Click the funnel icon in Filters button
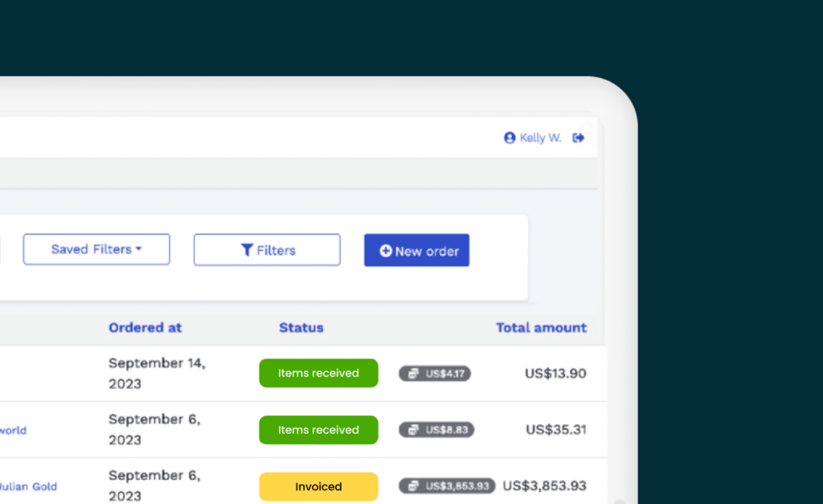The image size is (823, 504). (247, 250)
